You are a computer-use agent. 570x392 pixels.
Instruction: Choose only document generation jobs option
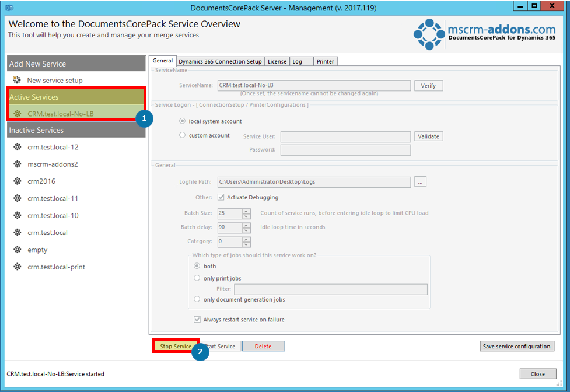(197, 299)
